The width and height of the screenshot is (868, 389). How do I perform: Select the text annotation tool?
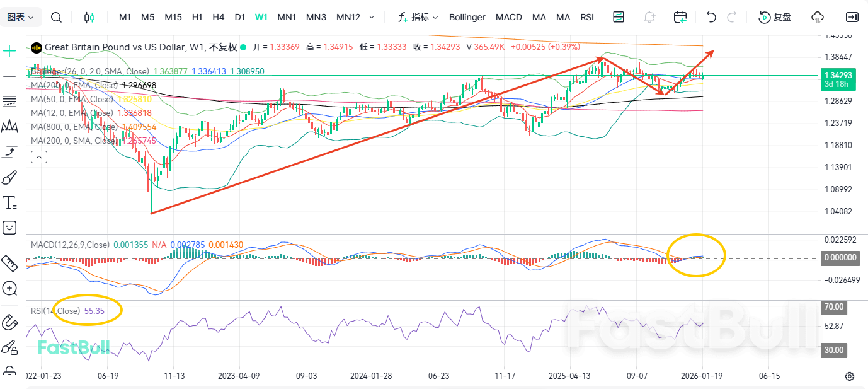9,202
